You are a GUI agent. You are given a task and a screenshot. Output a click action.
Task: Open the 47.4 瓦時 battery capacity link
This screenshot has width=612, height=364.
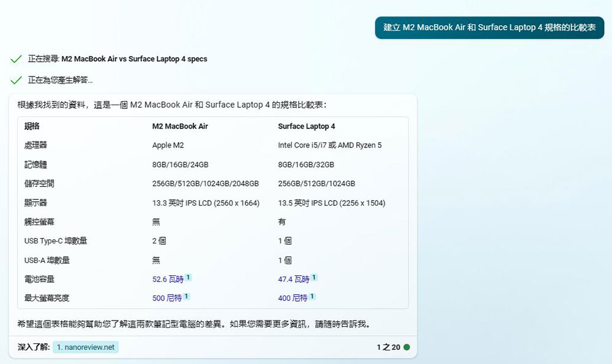[294, 280]
